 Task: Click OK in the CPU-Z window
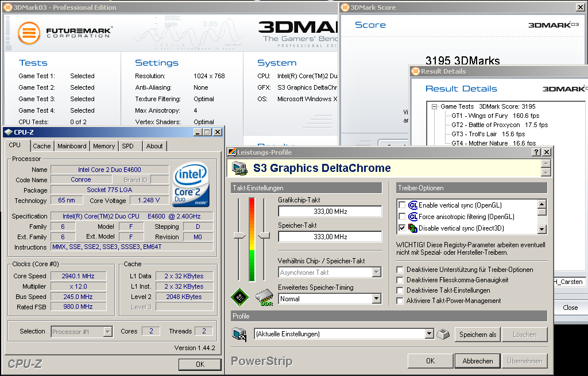[x=200, y=365]
